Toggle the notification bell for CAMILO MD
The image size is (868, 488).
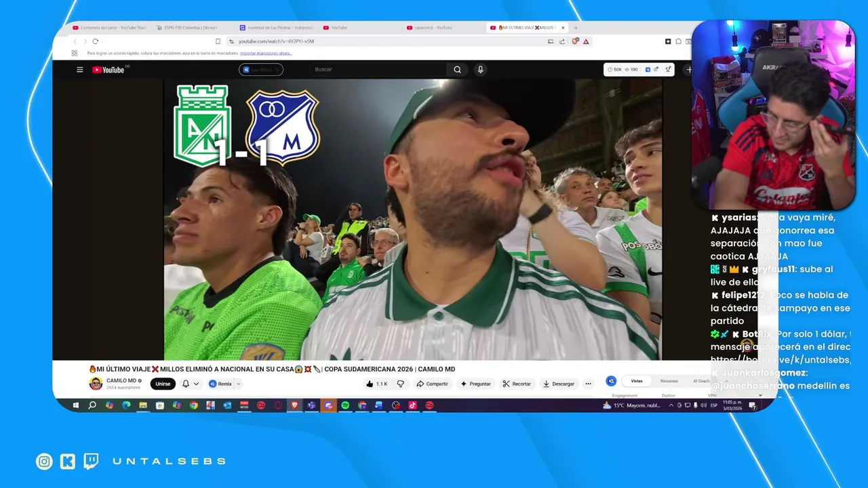[x=186, y=384]
